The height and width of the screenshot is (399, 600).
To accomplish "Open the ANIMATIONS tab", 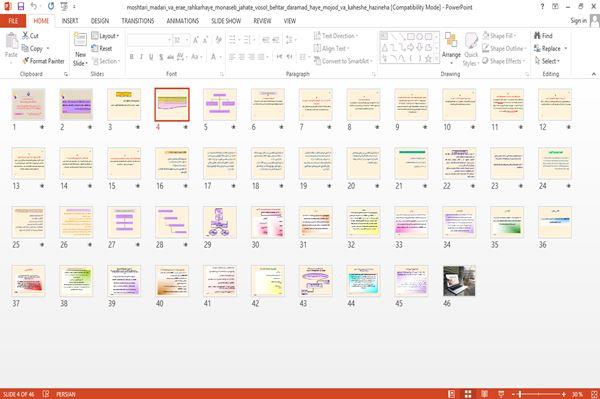I will point(183,21).
